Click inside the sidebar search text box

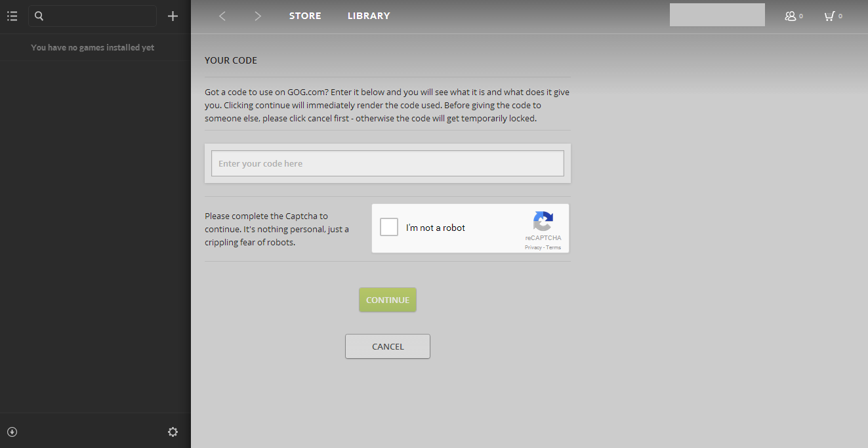click(x=98, y=16)
